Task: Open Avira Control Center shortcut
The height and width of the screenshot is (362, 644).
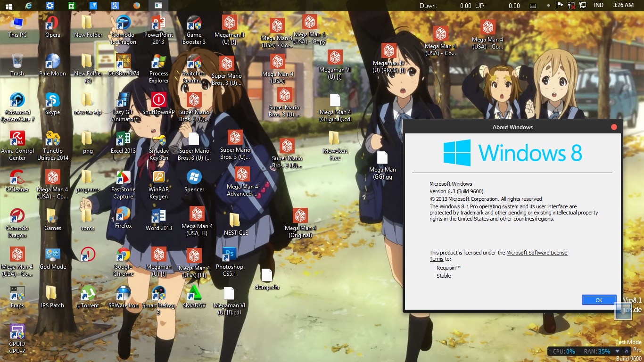Action: point(17,146)
